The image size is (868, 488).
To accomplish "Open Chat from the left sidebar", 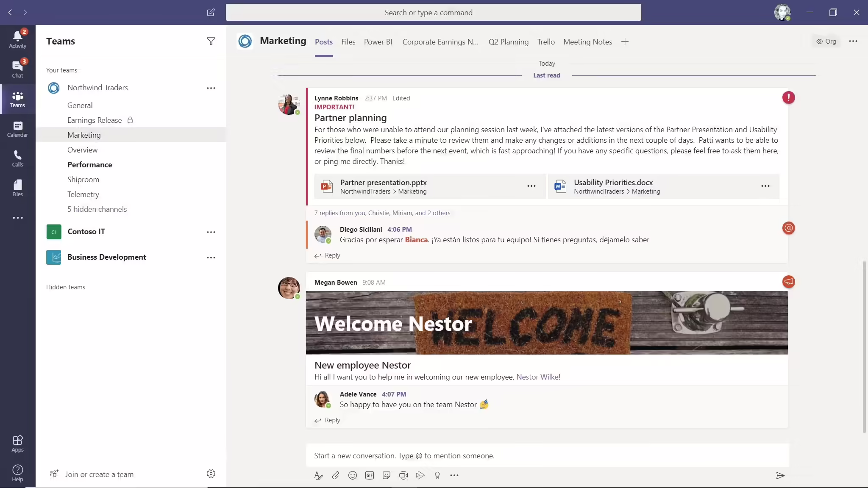I will click(x=17, y=69).
